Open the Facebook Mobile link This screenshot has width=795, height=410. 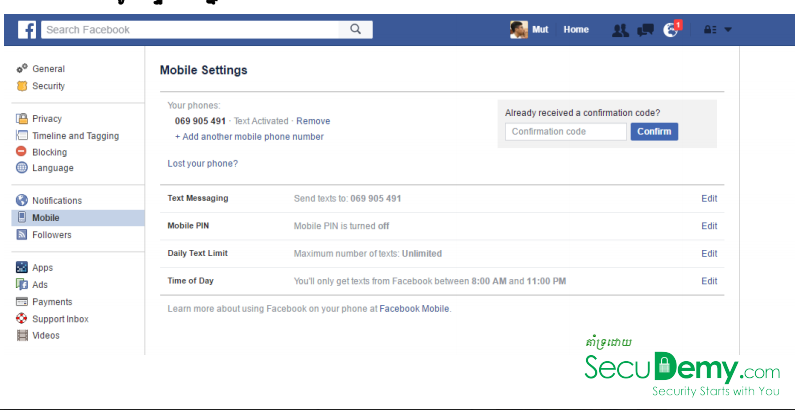point(414,309)
